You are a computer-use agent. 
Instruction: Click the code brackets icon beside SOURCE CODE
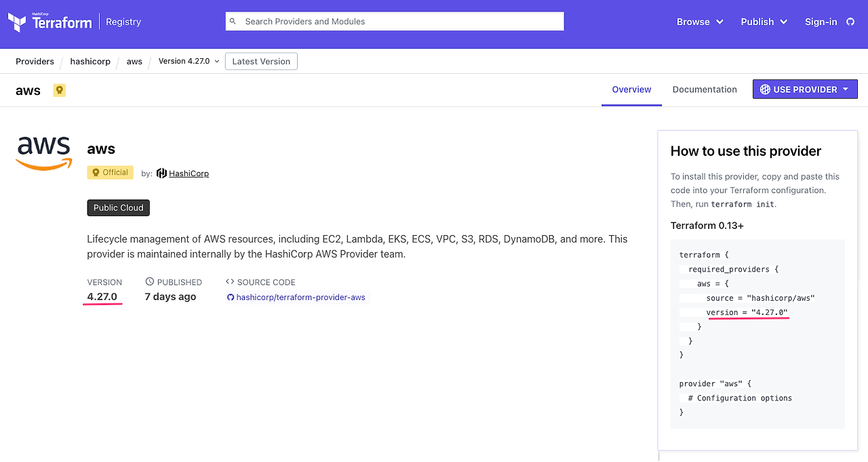click(x=230, y=282)
